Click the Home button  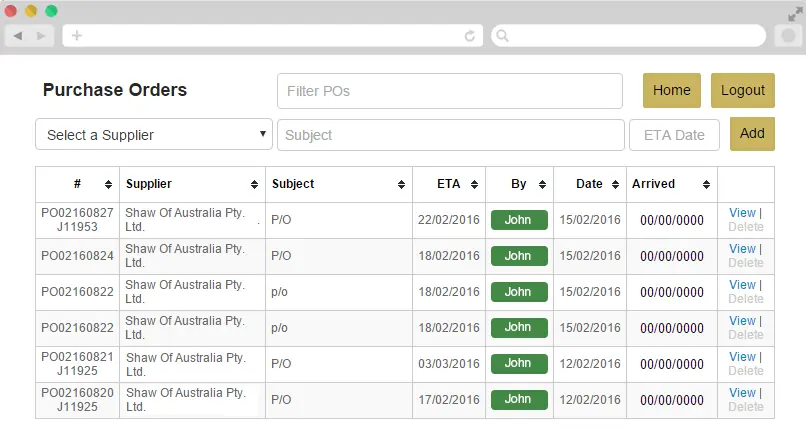(672, 90)
